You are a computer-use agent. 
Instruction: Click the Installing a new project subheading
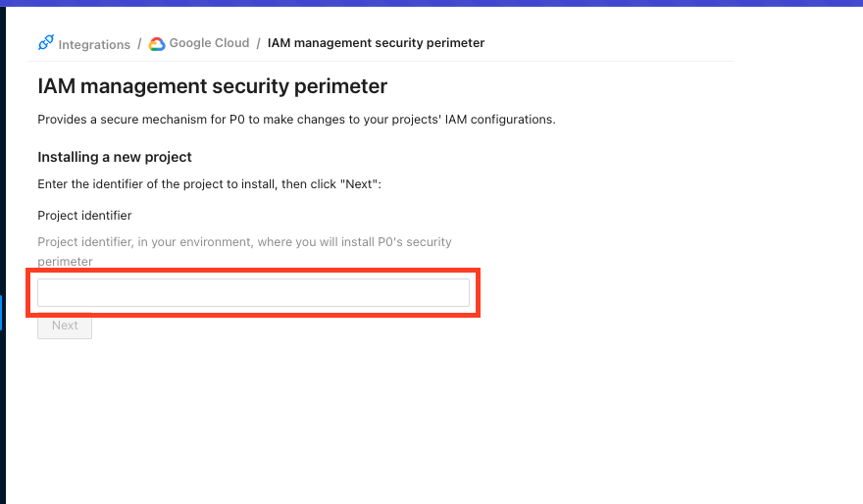click(x=114, y=157)
